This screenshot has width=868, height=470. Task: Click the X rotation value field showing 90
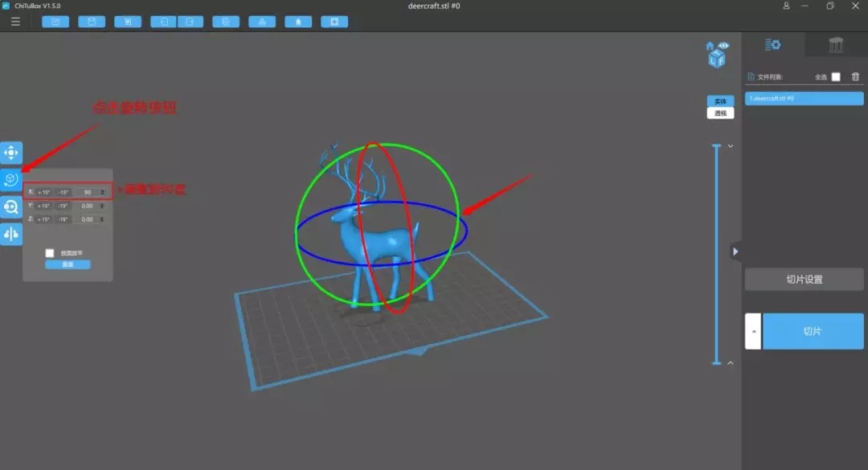[88, 192]
